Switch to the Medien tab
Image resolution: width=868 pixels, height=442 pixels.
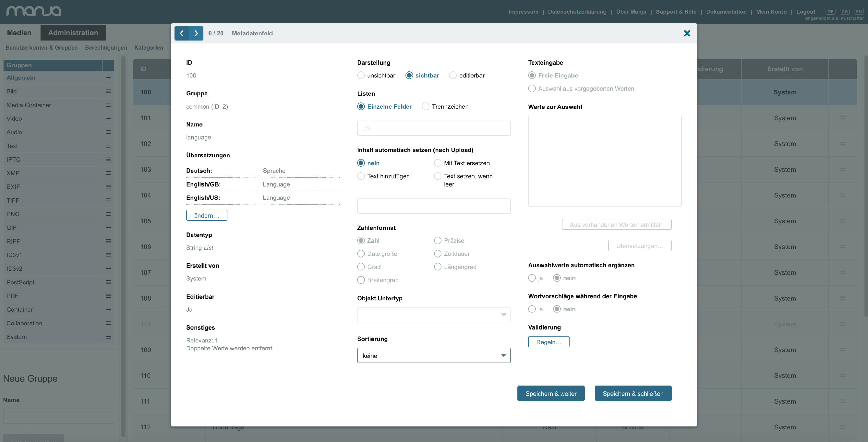tap(19, 33)
